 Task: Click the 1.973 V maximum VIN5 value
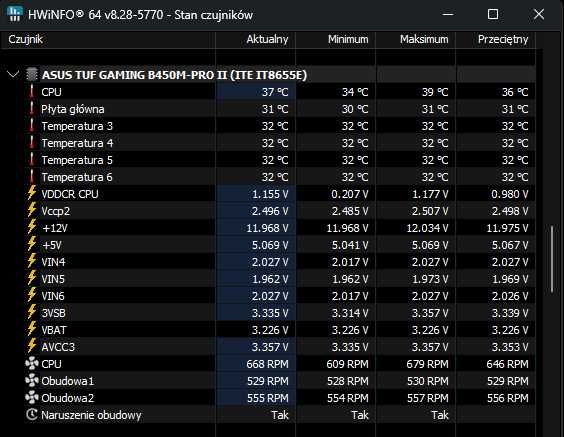(x=430, y=279)
